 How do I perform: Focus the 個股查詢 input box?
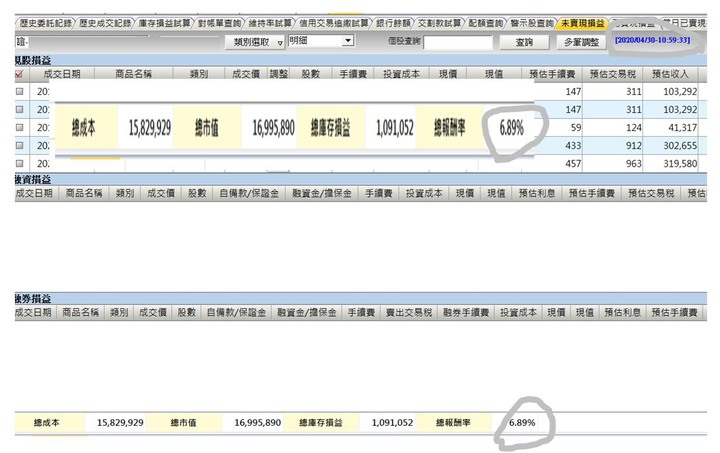click(x=458, y=43)
